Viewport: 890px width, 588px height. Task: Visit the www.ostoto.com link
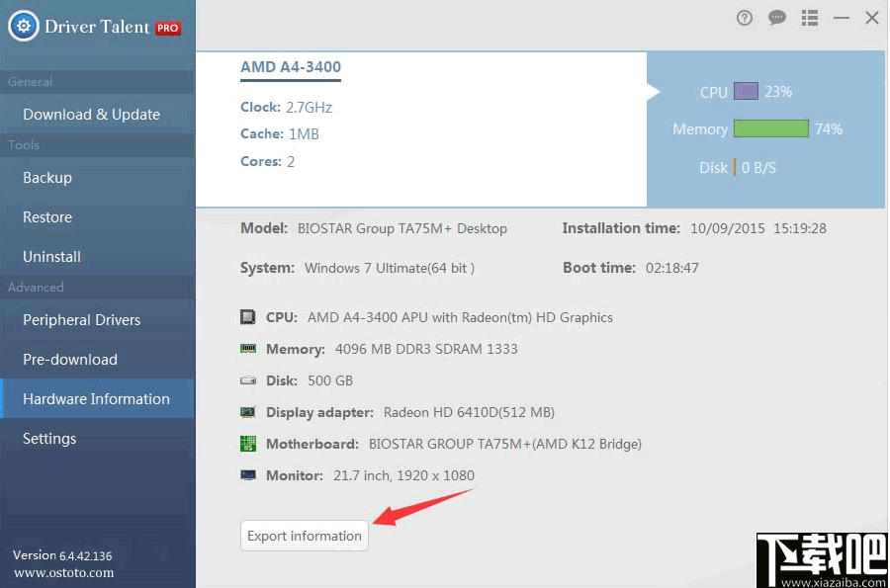[62, 573]
